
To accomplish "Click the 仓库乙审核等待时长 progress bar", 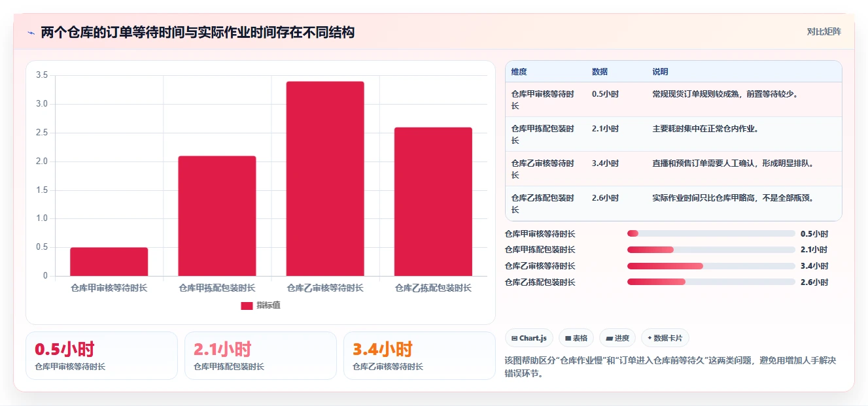I will [711, 266].
